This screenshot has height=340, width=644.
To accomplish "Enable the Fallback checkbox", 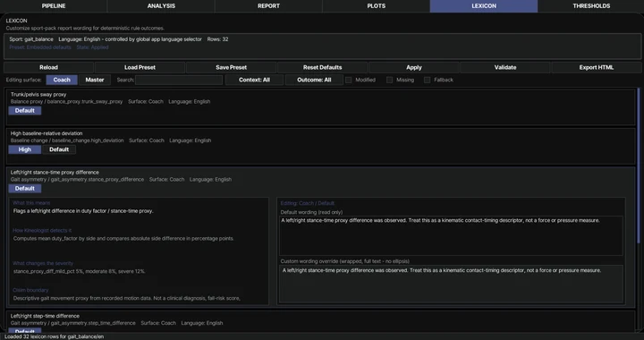I will point(428,80).
